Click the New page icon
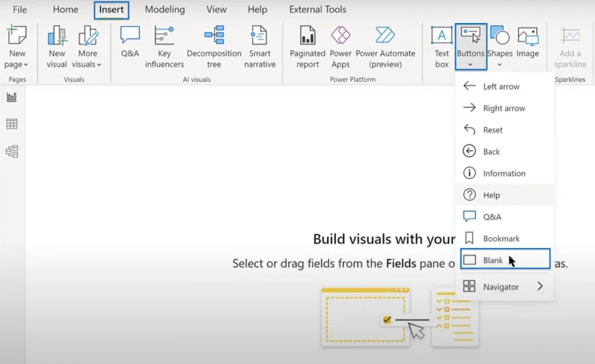595x364 pixels. click(x=17, y=35)
